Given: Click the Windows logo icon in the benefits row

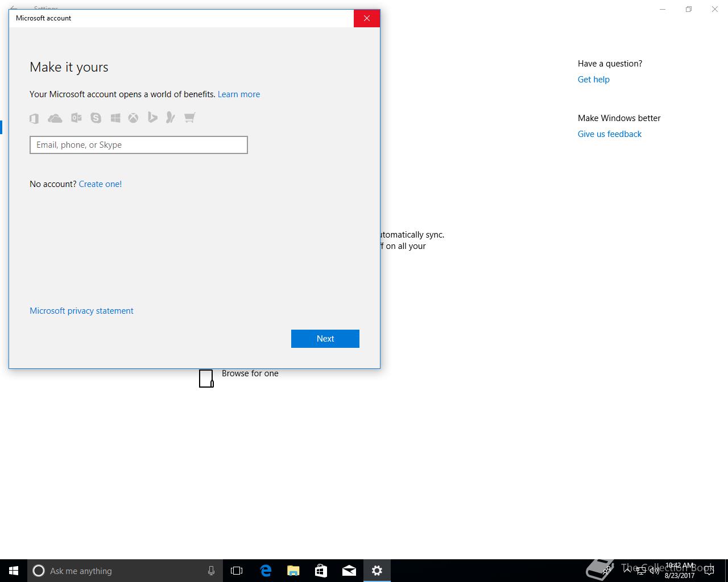Looking at the screenshot, I should 115,118.
